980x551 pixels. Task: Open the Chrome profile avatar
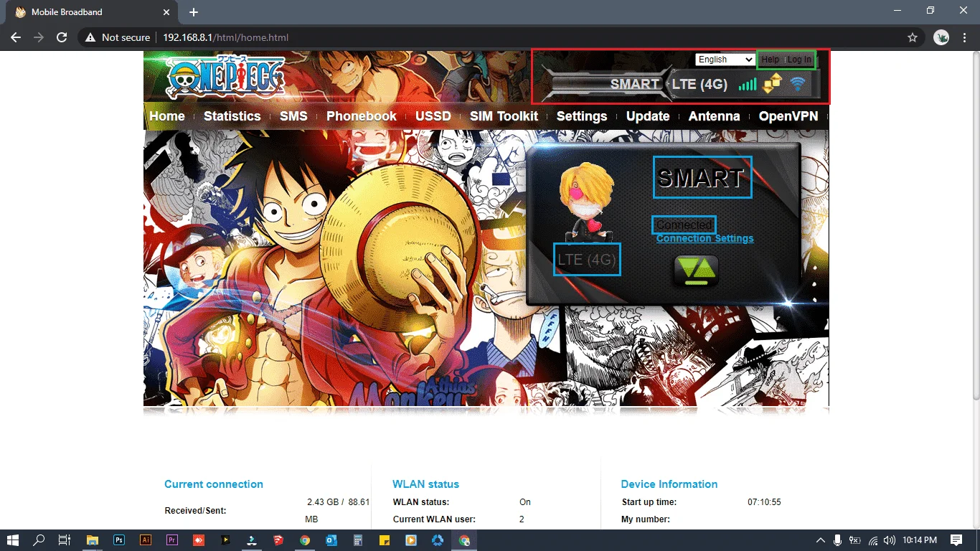[941, 37]
